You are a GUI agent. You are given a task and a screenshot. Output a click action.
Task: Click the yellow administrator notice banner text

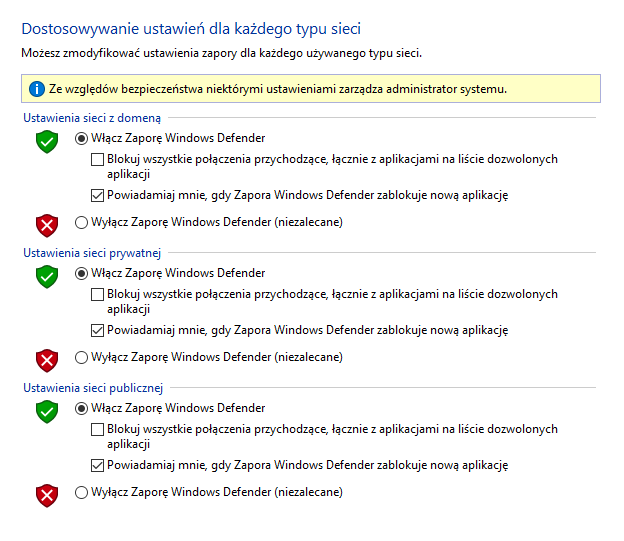[x=278, y=89]
